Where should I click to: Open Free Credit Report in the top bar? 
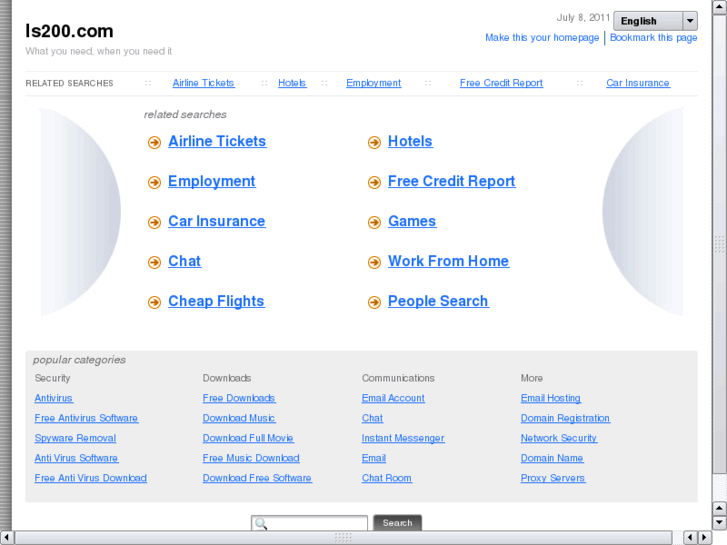(501, 83)
